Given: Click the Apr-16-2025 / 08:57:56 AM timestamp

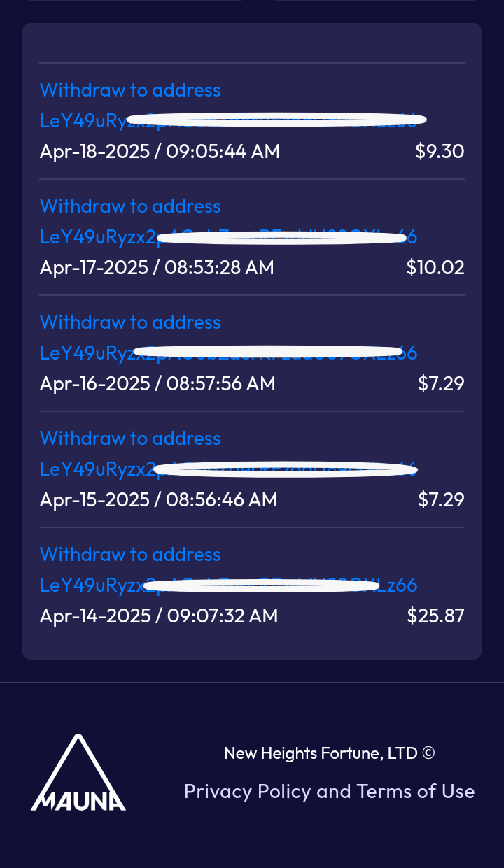Looking at the screenshot, I should pyautogui.click(x=157, y=384).
